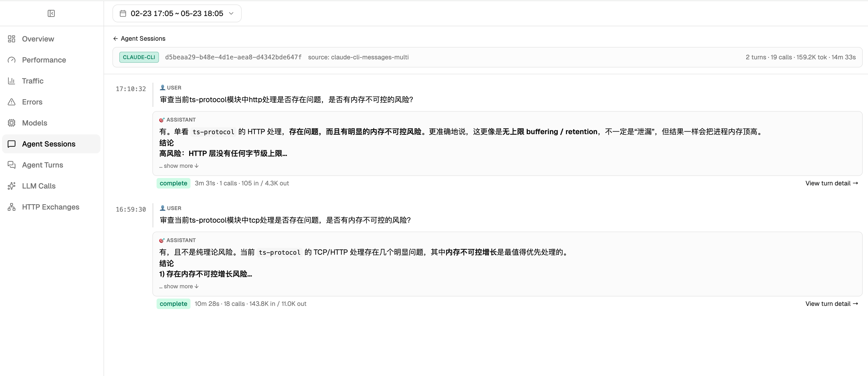The height and width of the screenshot is (376, 868).
Task: View turn detail for the 10m 28s turn
Action: click(x=831, y=304)
